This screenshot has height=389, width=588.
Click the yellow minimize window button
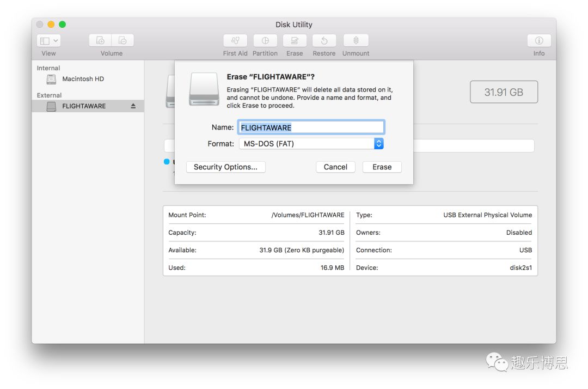[x=51, y=25]
